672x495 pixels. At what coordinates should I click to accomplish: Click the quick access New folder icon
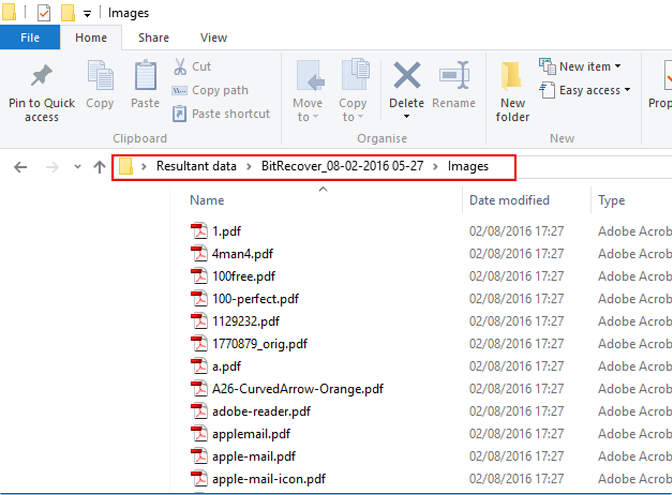click(x=68, y=12)
